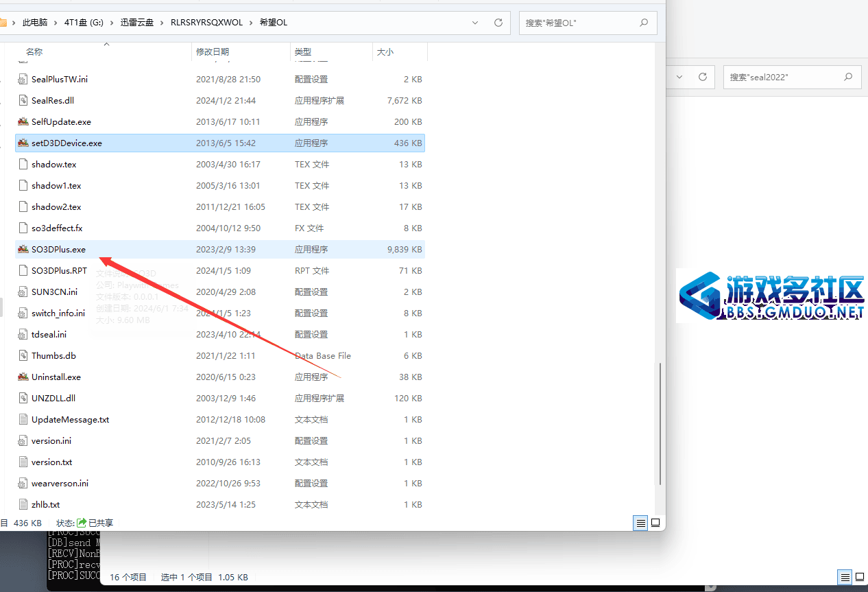Select the file name setD3DDevice.exe
The image size is (868, 592).
point(67,143)
